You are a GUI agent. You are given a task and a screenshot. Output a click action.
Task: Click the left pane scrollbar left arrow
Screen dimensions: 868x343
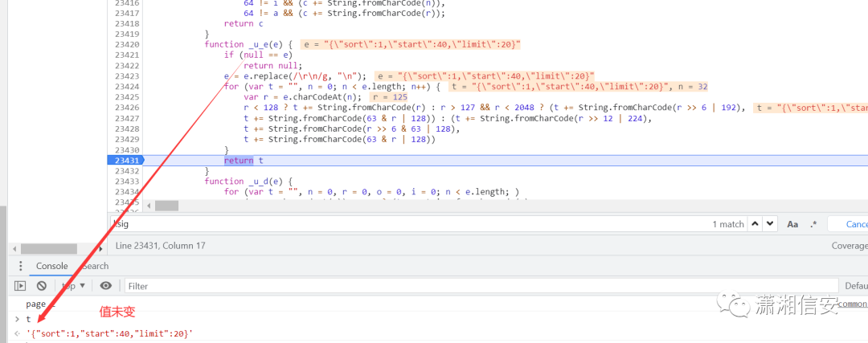[x=14, y=249]
